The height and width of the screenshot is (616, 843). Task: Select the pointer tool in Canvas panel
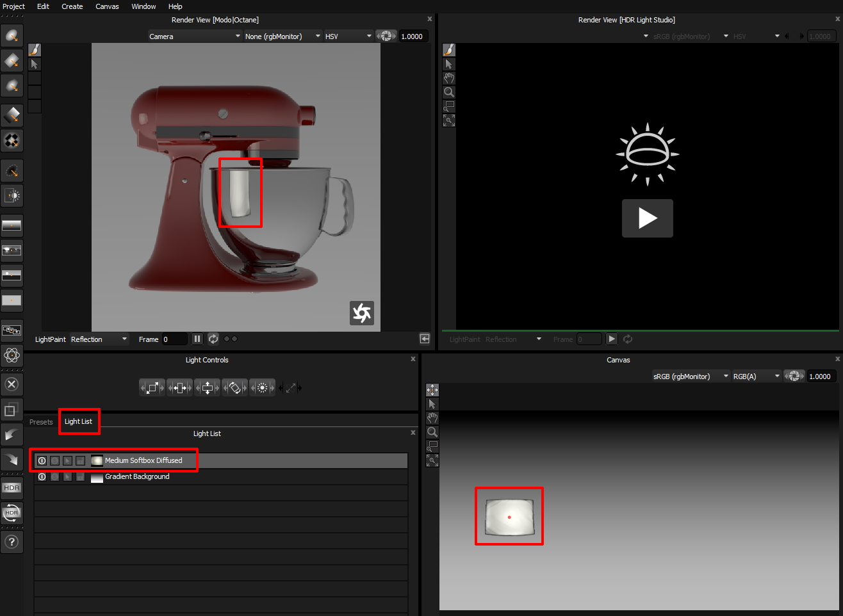432,404
